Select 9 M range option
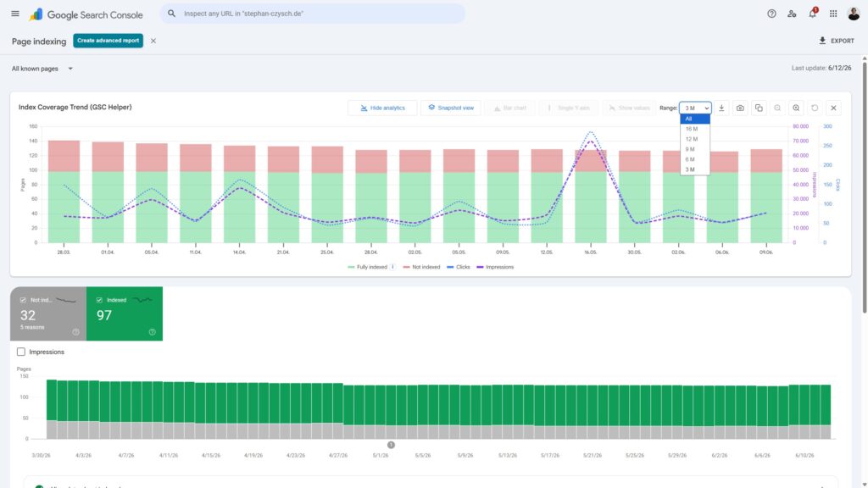The width and height of the screenshot is (868, 488). 695,149
